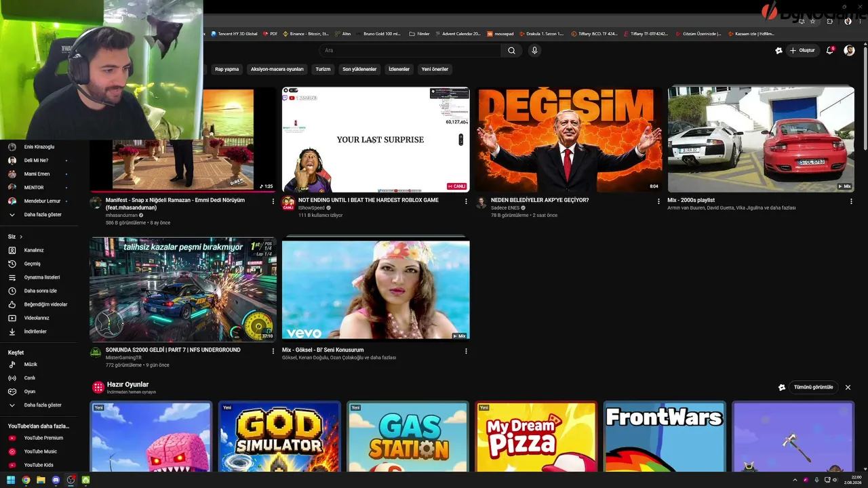Show hidden system tray icons
Viewport: 868px width, 488px height.
[795, 480]
